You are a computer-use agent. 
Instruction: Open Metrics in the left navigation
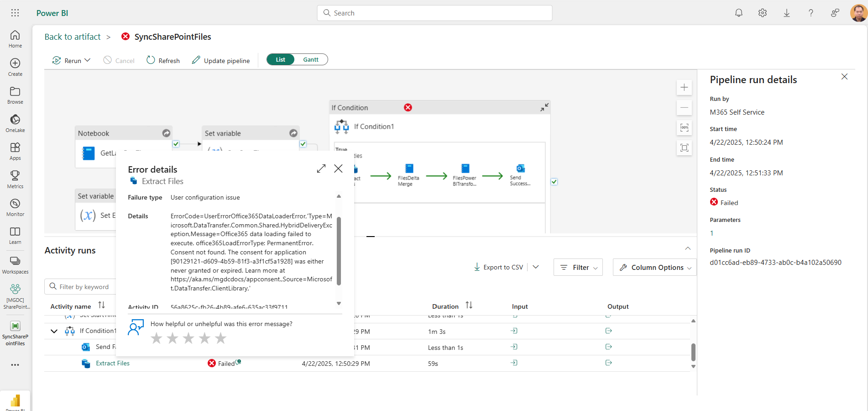(15, 179)
